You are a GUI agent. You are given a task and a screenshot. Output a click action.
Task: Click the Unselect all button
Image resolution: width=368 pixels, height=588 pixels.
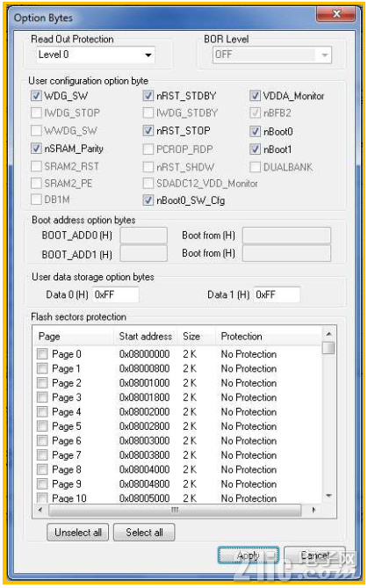pos(78,532)
